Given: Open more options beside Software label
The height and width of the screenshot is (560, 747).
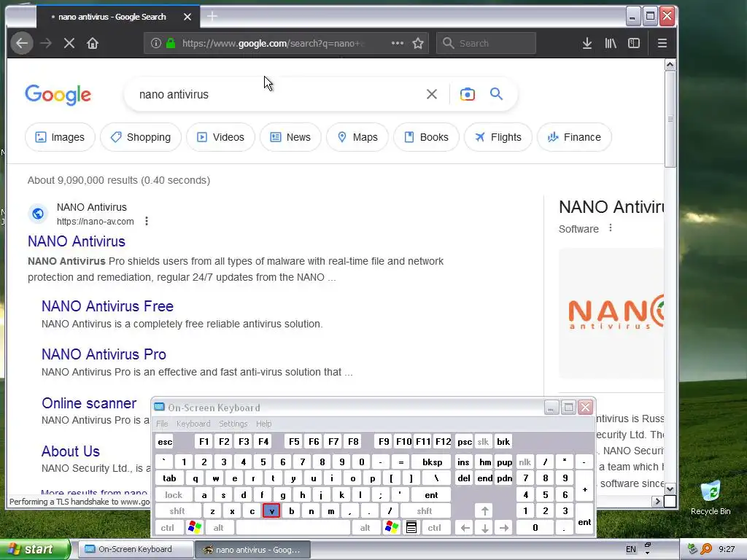Looking at the screenshot, I should pyautogui.click(x=611, y=228).
